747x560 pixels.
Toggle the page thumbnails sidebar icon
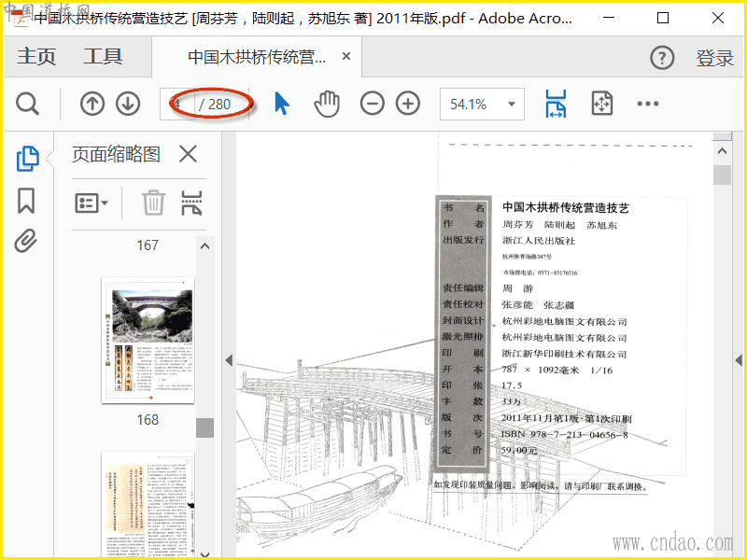pyautogui.click(x=28, y=158)
